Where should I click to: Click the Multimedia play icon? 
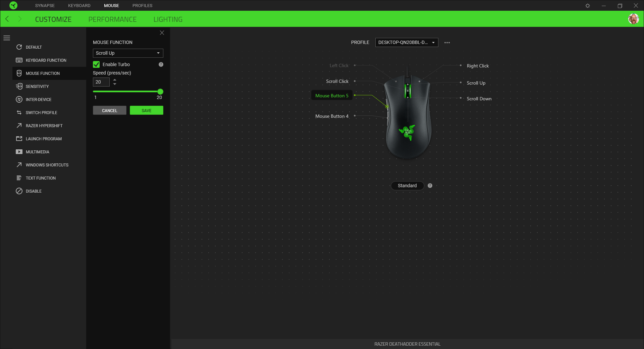[x=19, y=152]
